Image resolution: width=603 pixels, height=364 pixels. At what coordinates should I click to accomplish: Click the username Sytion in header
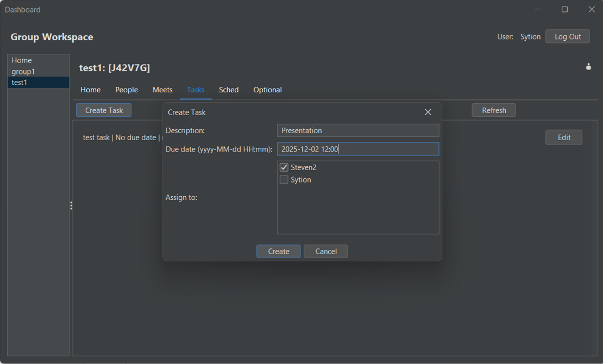pos(530,36)
